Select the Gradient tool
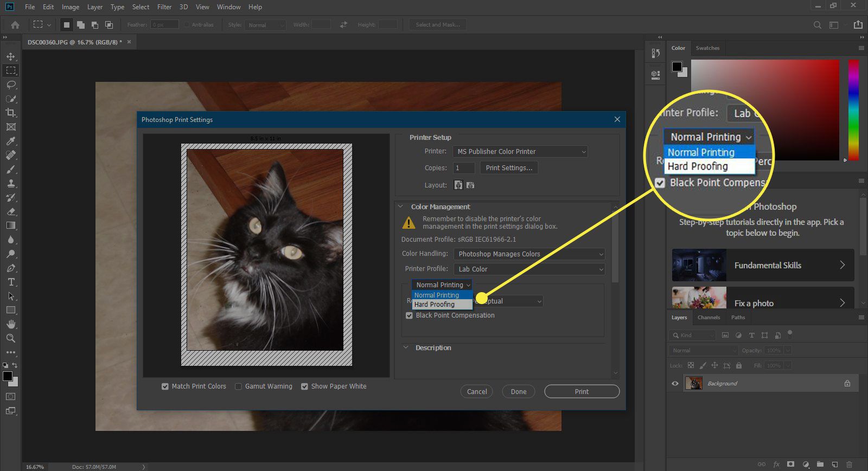The height and width of the screenshot is (471, 868). pos(10,225)
